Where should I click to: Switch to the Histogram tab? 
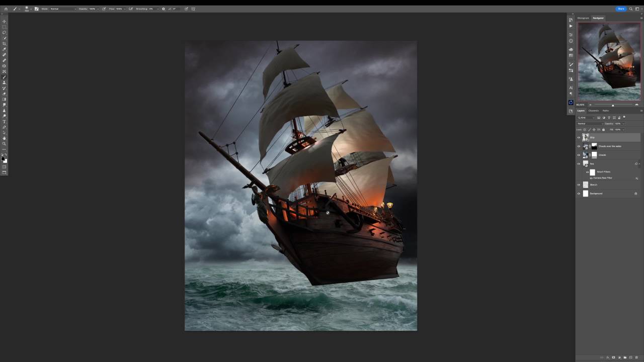tap(583, 18)
